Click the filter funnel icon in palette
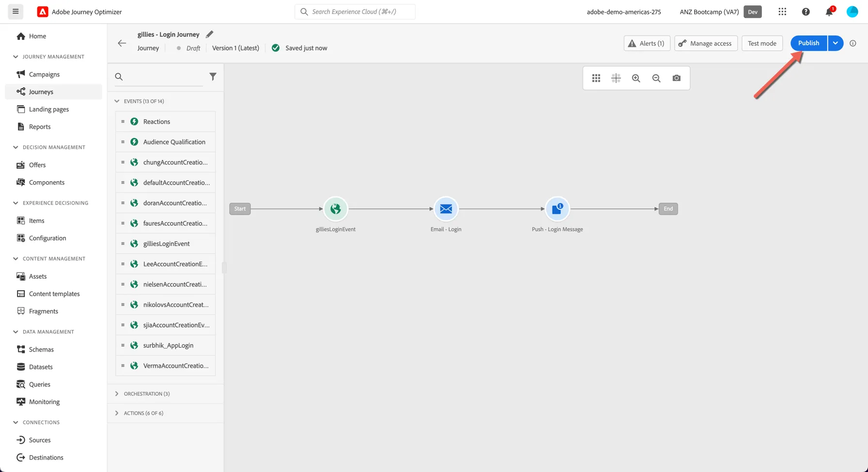Viewport: 868px width, 472px height. tap(213, 77)
